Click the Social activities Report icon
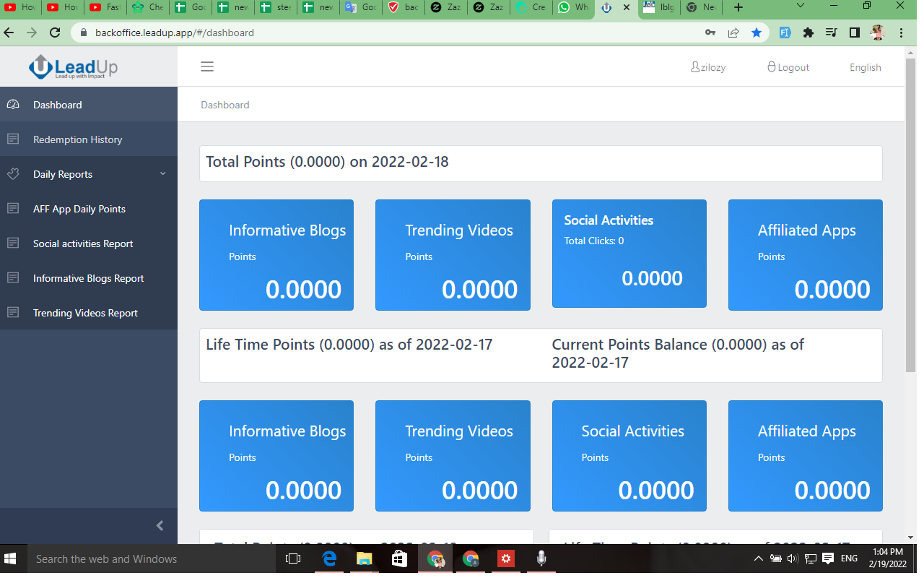924x578 pixels. click(13, 243)
